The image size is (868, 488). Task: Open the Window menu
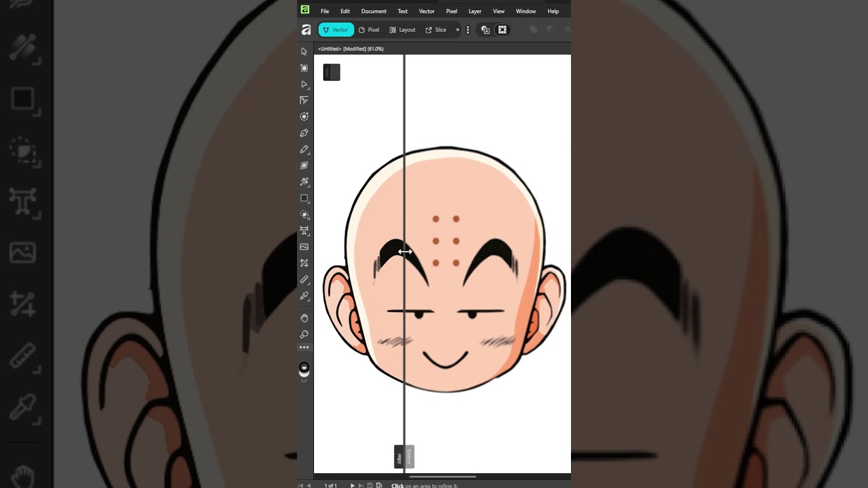tap(526, 12)
